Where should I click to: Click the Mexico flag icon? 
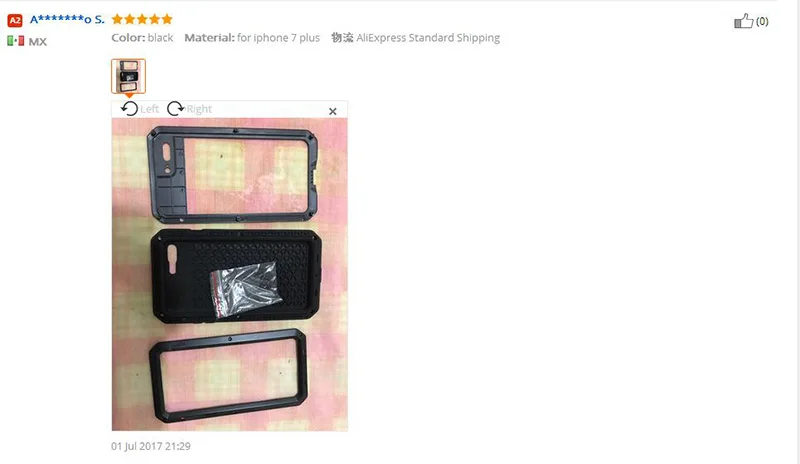click(15, 41)
